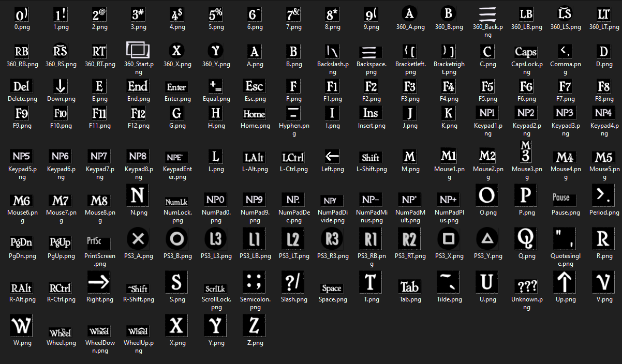
Task: Select the Wheel.png icon
Action: [60, 332]
